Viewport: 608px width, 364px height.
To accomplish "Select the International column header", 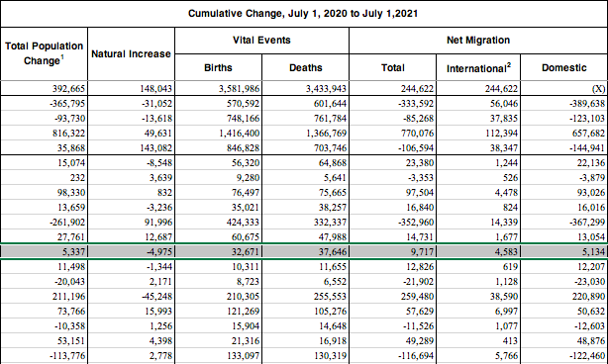I will [478, 67].
